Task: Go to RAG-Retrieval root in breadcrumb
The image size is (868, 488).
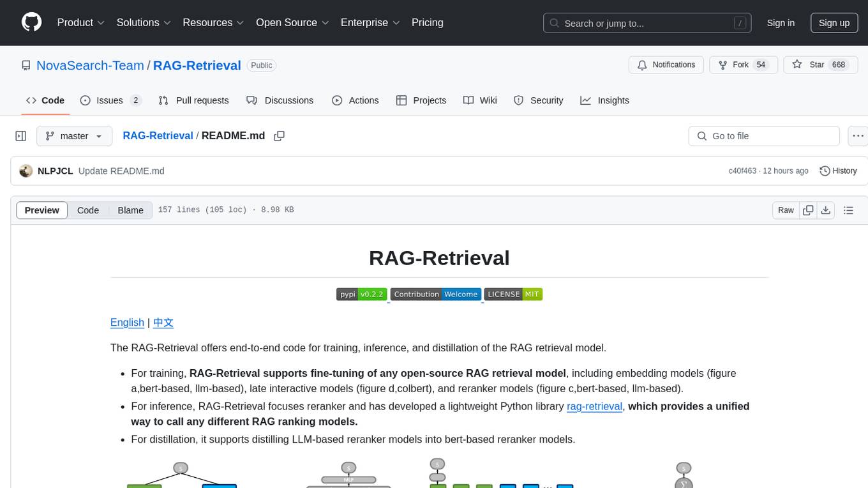Action: tap(158, 136)
